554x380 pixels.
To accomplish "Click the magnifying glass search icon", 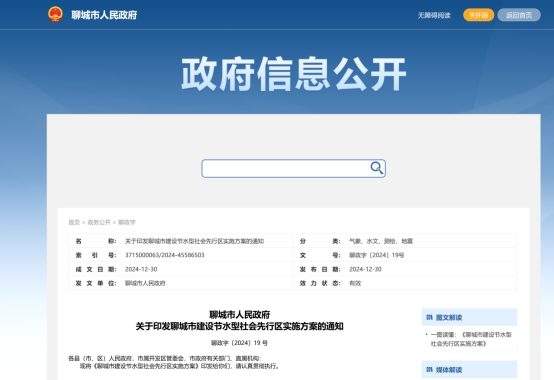I will point(377,168).
